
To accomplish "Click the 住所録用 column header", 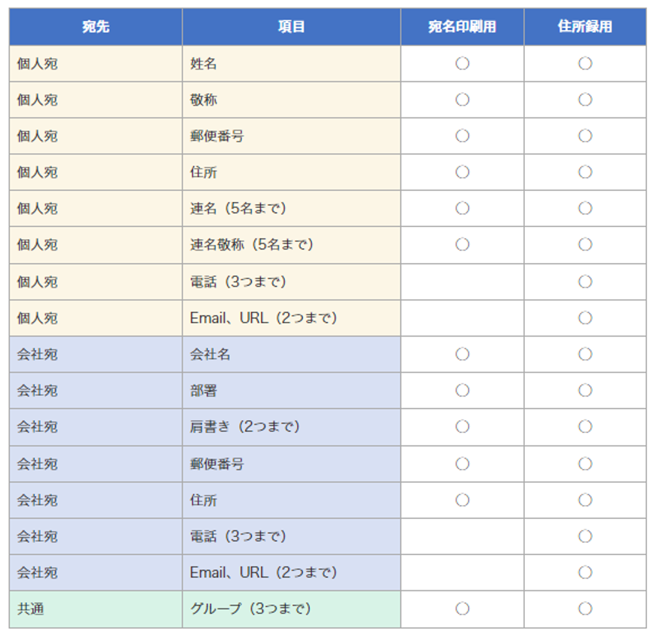I will click(585, 26).
